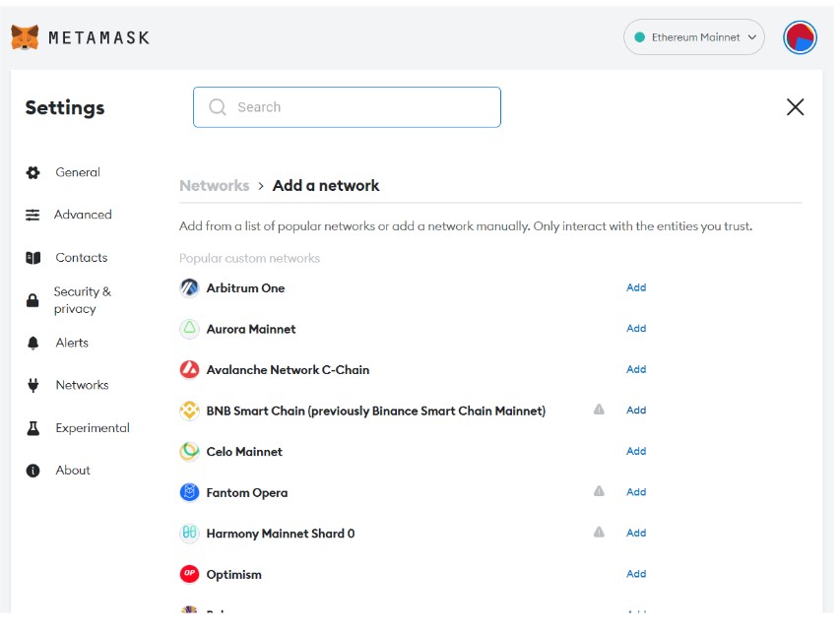Click the General gear icon

pyautogui.click(x=32, y=172)
